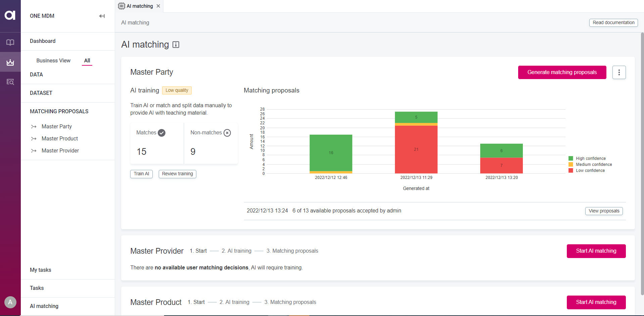644x316 pixels.
Task: Switch to the Business View tab
Action: click(53, 61)
